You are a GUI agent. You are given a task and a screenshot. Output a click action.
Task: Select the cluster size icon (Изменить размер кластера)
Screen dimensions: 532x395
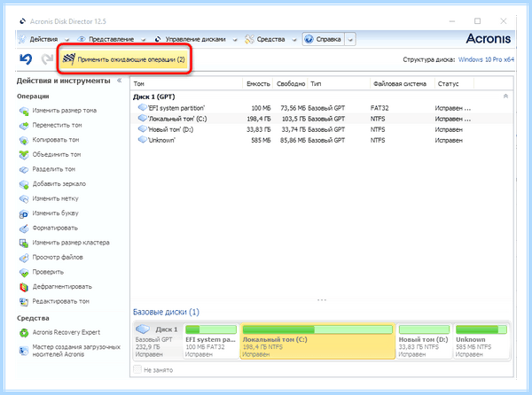pyautogui.click(x=24, y=243)
